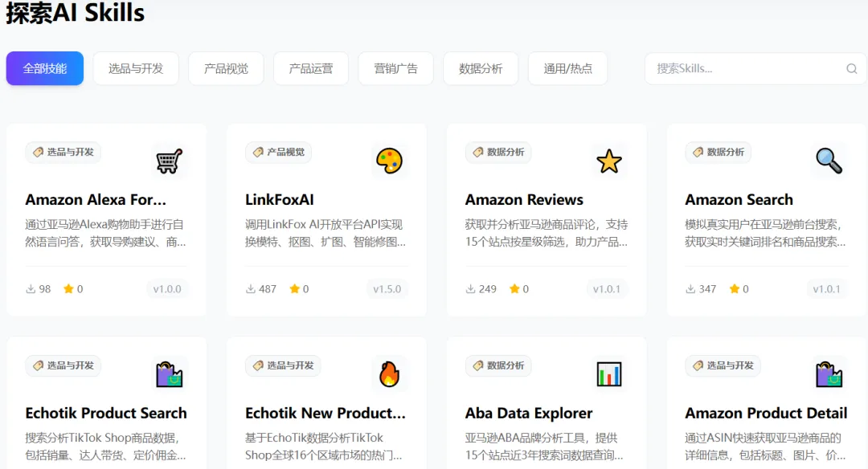Click the download count 249
Image resolution: width=868 pixels, height=469 pixels.
488,288
